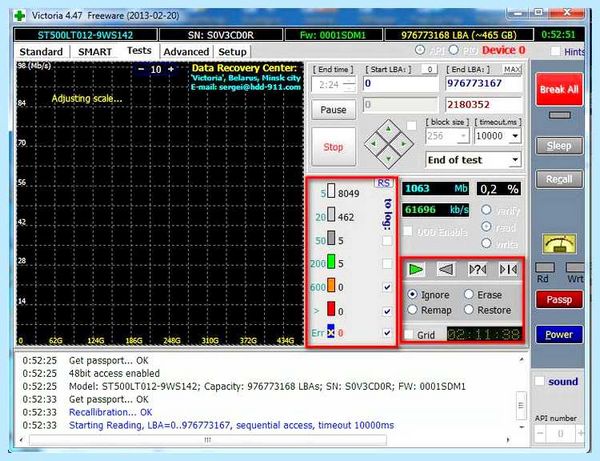Click the RS link above the block counters
Viewport: 600px width, 461px height.
click(383, 183)
